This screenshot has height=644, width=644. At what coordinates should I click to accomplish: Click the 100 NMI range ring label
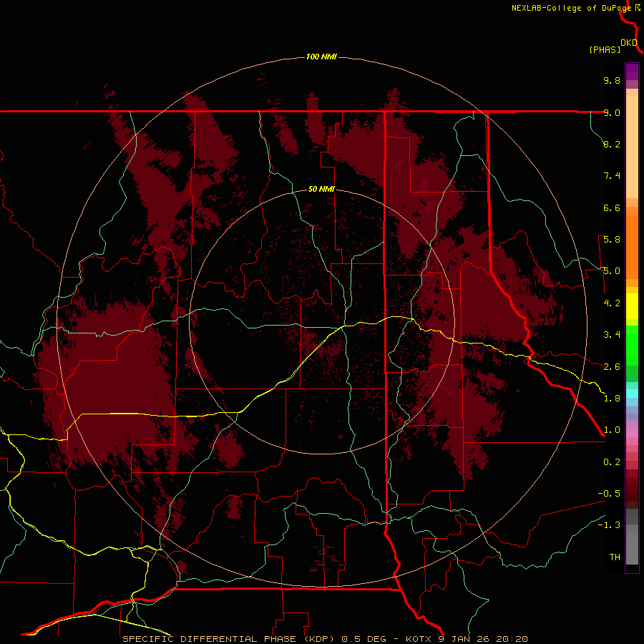(321, 57)
